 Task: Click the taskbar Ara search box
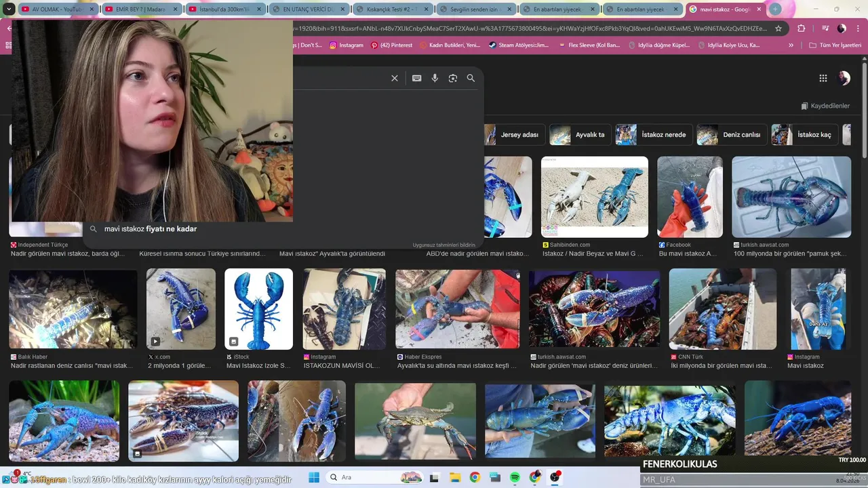(374, 477)
